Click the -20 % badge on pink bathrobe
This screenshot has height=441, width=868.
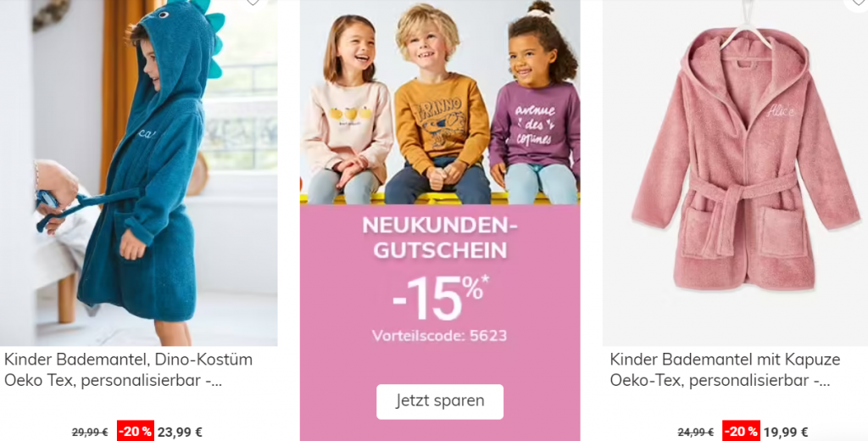tap(741, 432)
